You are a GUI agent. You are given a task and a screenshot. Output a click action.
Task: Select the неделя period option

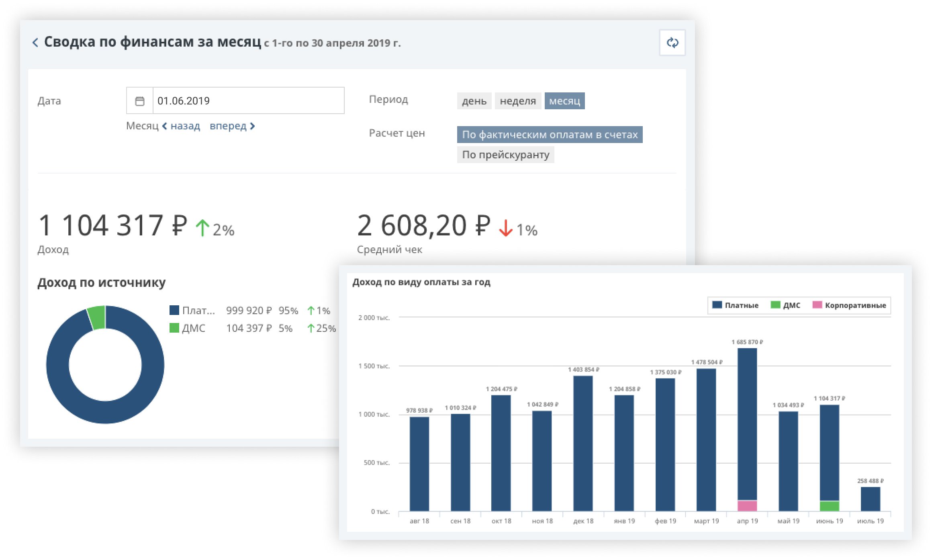click(x=517, y=101)
